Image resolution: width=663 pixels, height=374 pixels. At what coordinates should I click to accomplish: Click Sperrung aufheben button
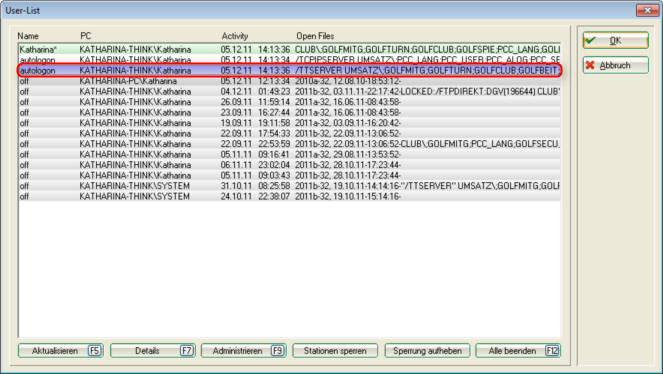[427, 351]
